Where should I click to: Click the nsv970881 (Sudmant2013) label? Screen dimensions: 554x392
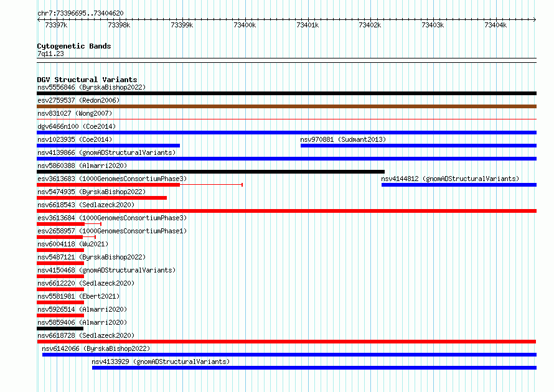[343, 139]
